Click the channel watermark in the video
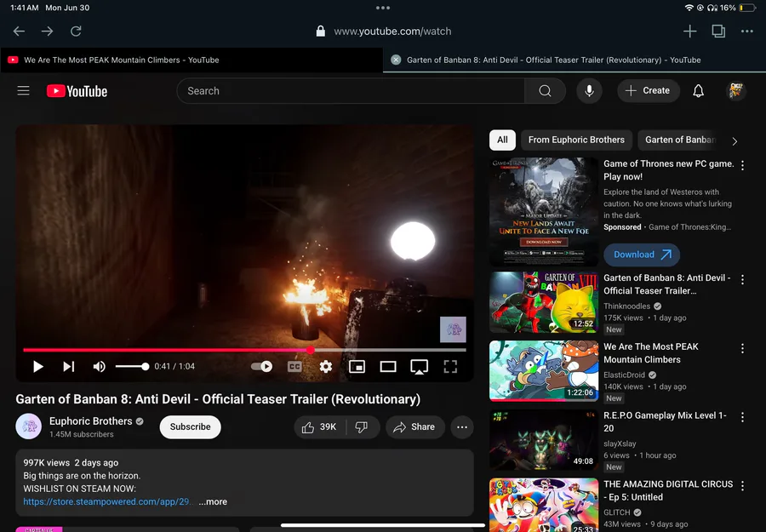Image resolution: width=766 pixels, height=532 pixels. point(453,329)
